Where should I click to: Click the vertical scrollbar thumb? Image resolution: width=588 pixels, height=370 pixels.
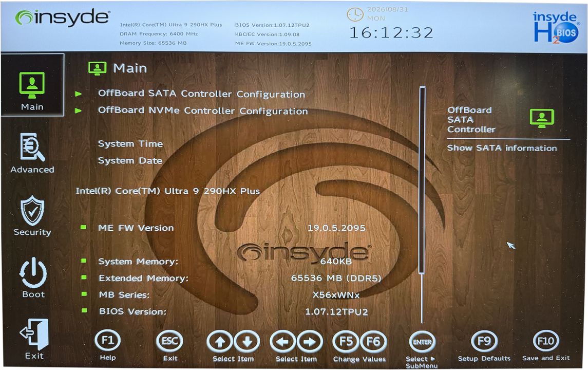pyautogui.click(x=422, y=180)
